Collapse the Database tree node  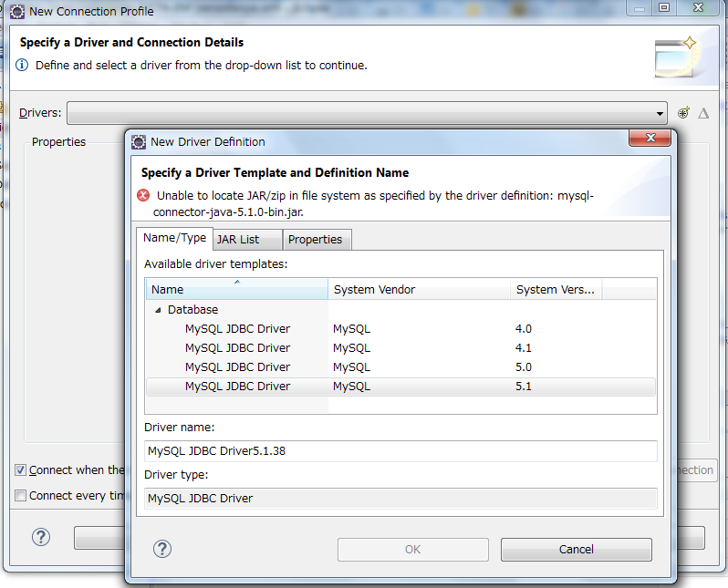(158, 310)
